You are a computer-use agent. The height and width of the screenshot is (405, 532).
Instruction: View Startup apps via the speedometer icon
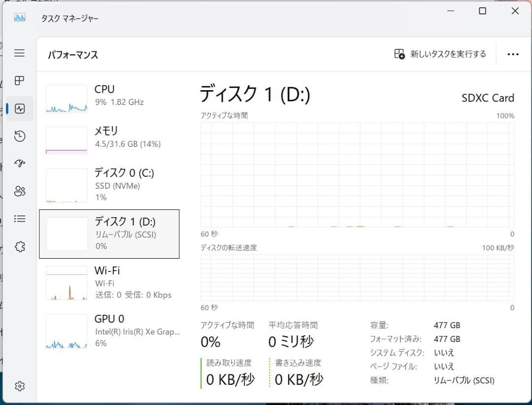20,164
